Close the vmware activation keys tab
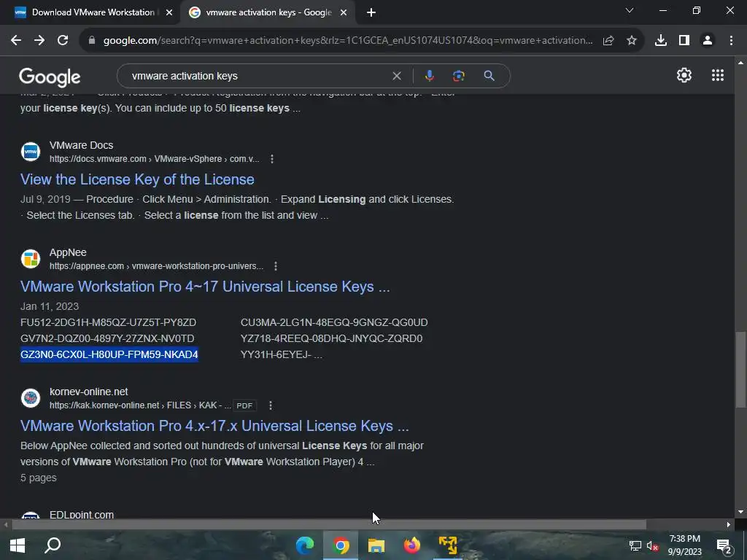 point(344,13)
